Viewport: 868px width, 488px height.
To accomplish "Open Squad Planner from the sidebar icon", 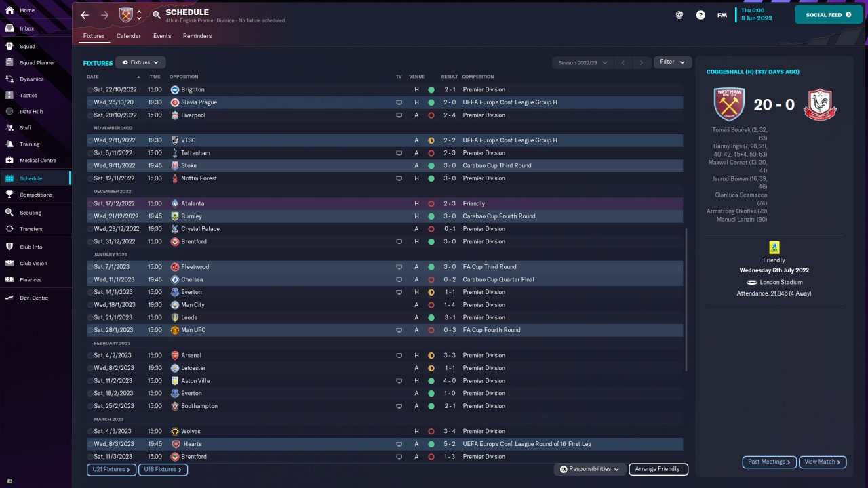I will [x=9, y=63].
